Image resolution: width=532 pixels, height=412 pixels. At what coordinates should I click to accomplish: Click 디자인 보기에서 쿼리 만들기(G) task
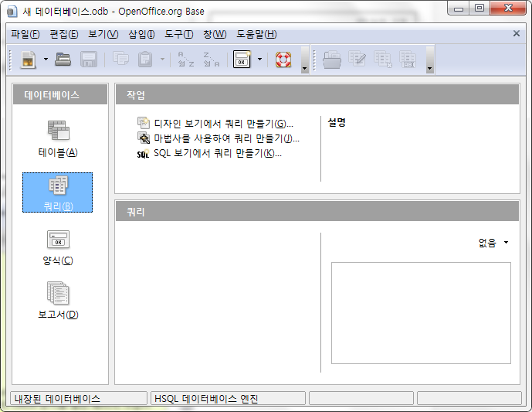click(x=215, y=124)
